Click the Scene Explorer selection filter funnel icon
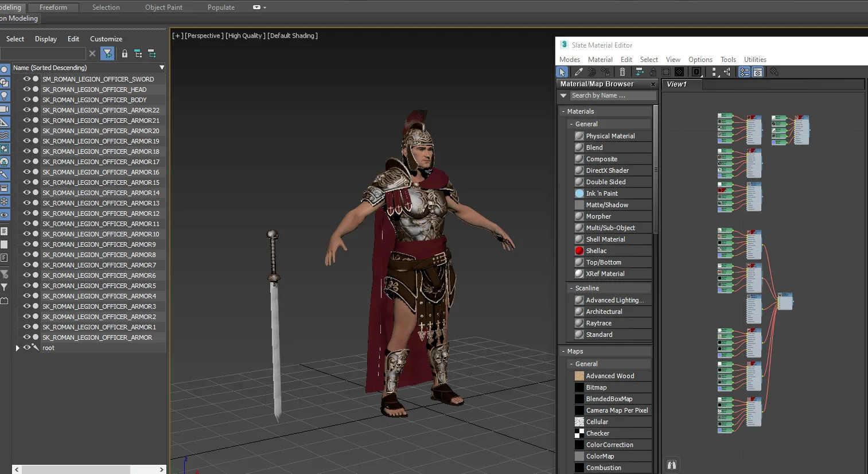868x474 pixels. point(107,53)
